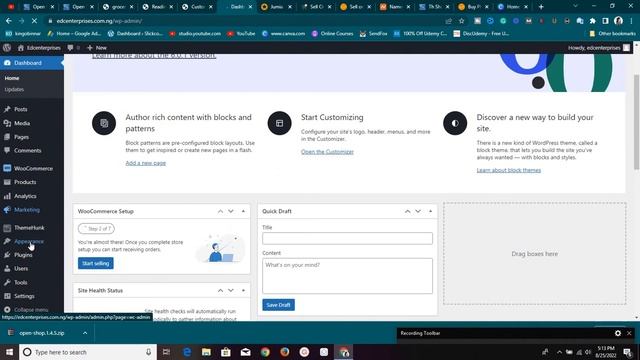Click the browser address bar
The image size is (640, 360).
[245, 21]
